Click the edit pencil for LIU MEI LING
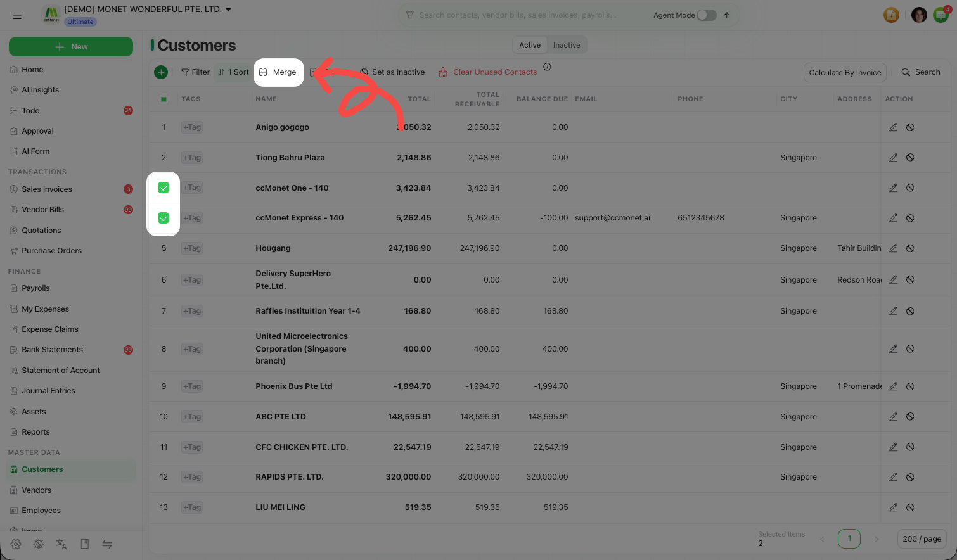 click(893, 507)
